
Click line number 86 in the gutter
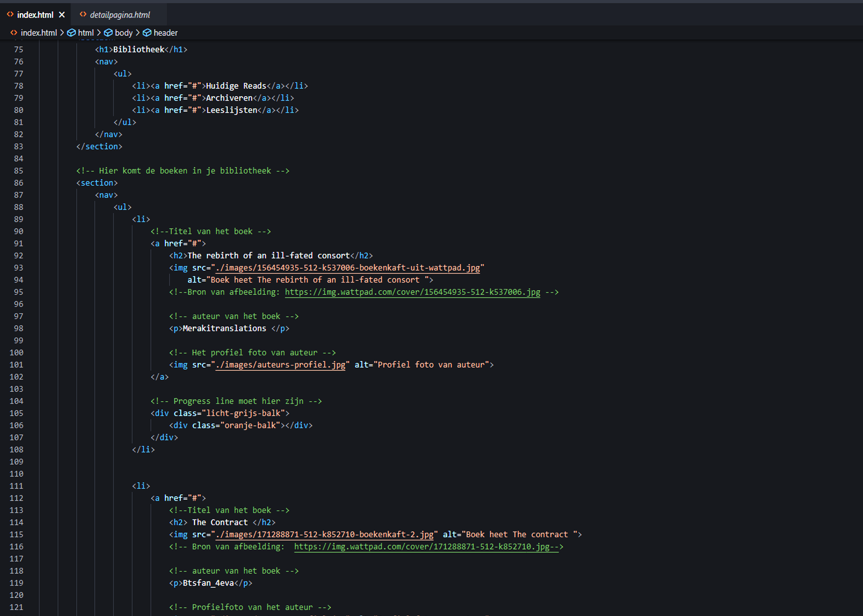[18, 183]
